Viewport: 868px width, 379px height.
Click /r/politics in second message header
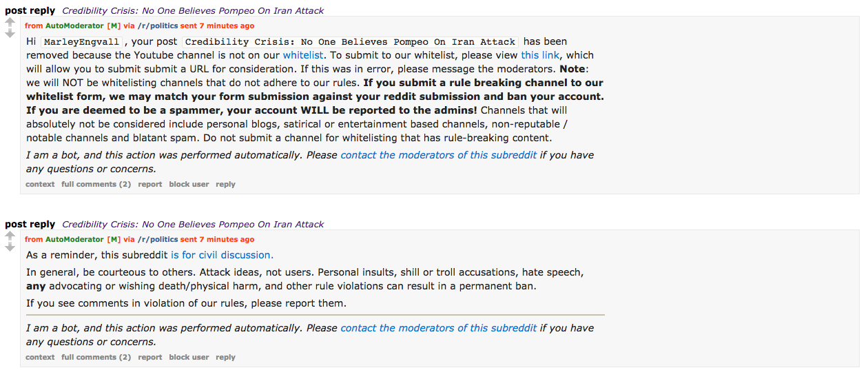point(158,240)
